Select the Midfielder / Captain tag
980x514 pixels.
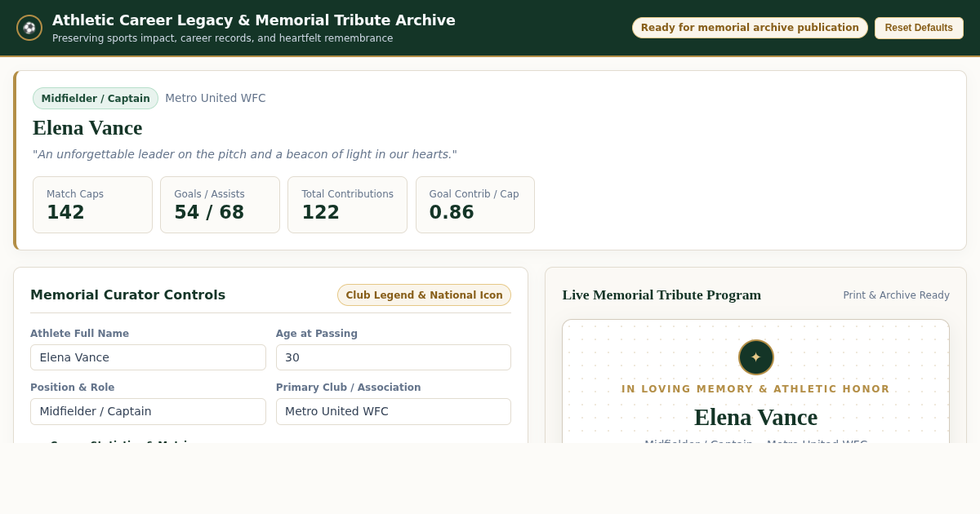coord(96,99)
